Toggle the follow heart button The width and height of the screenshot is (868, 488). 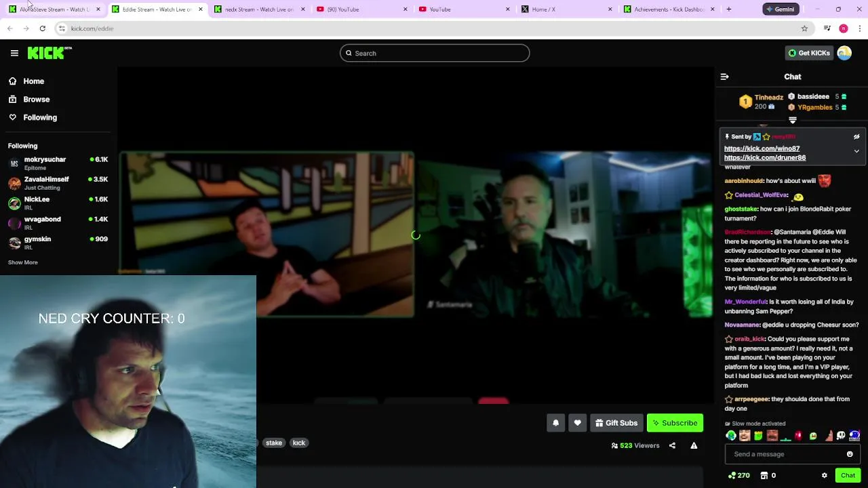[577, 423]
